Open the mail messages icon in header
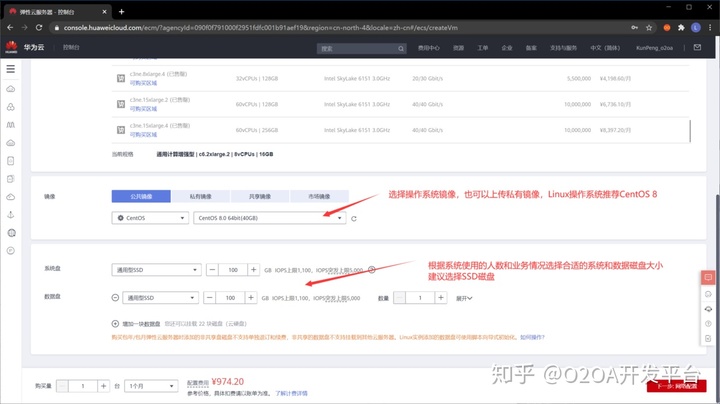Image resolution: width=720 pixels, height=404 pixels. click(697, 47)
